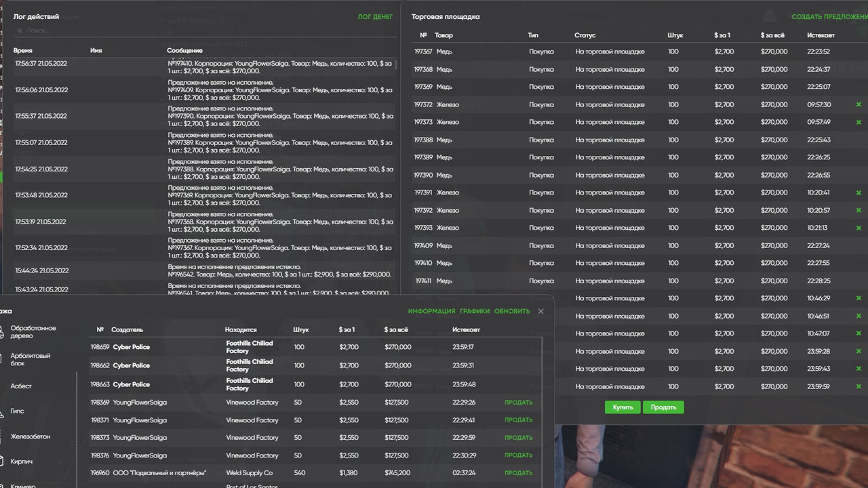Click the green Купить button

[x=623, y=407]
